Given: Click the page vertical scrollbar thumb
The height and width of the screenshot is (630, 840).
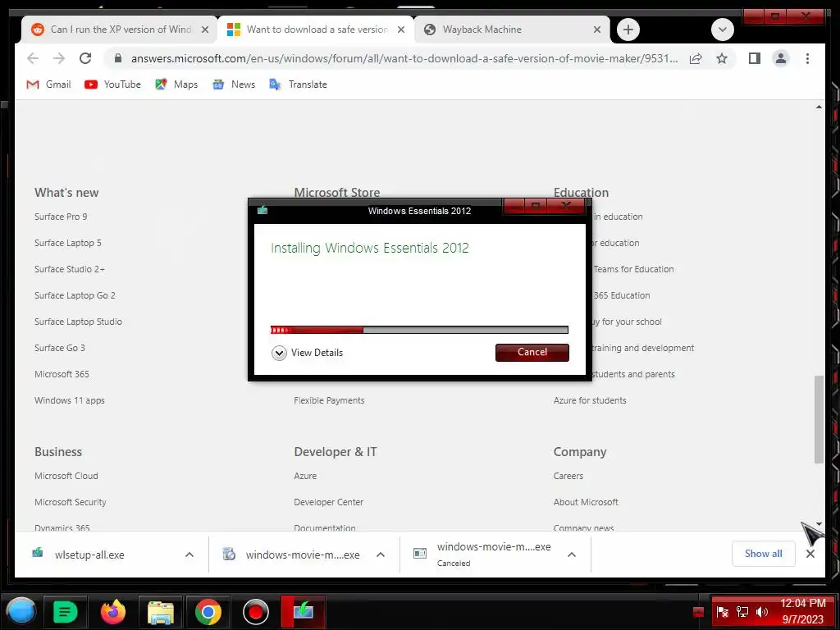Looking at the screenshot, I should tap(819, 419).
